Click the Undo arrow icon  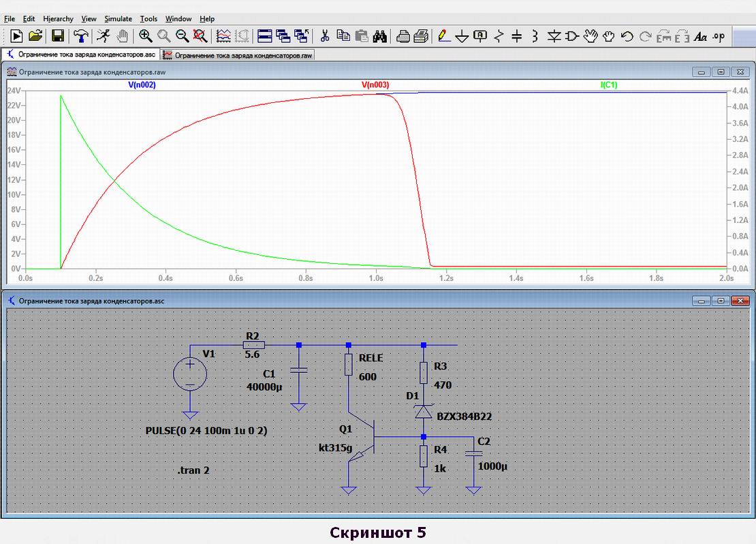point(627,35)
